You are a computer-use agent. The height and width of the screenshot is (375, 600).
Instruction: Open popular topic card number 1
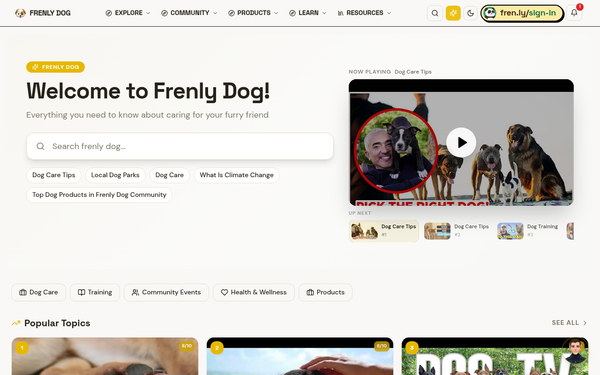[105, 356]
